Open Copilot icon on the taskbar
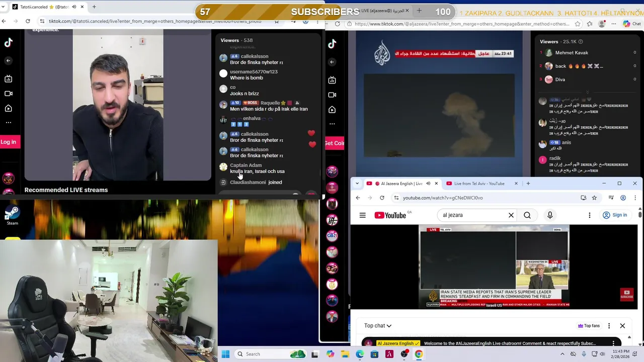 (x=330, y=354)
